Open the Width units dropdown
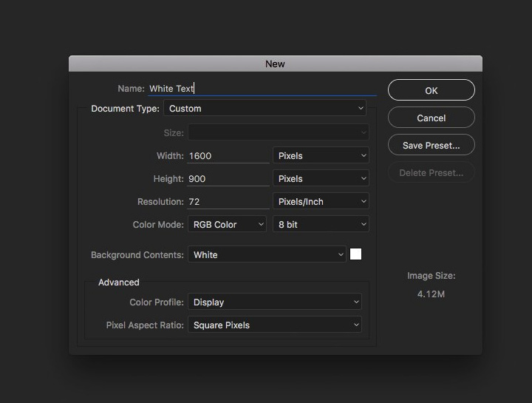The height and width of the screenshot is (403, 532). 321,155
